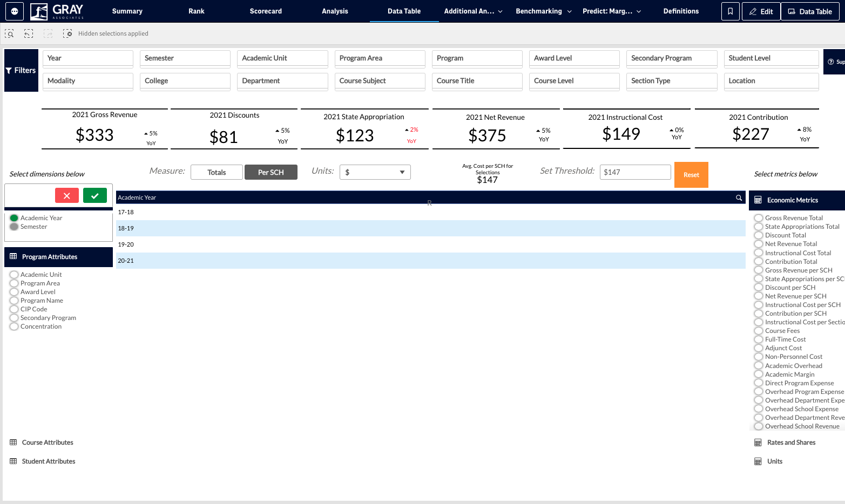This screenshot has height=504, width=845.
Task: Open the Units dollar dropdown
Action: click(x=375, y=172)
